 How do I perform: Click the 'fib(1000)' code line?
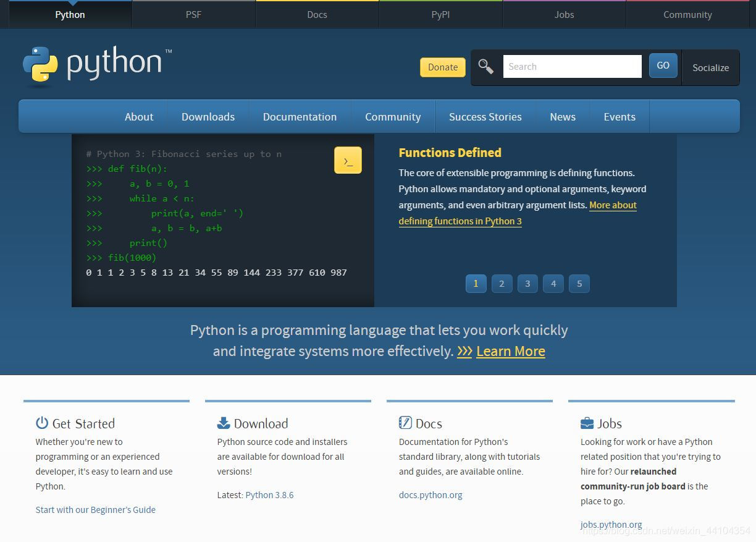coord(122,258)
